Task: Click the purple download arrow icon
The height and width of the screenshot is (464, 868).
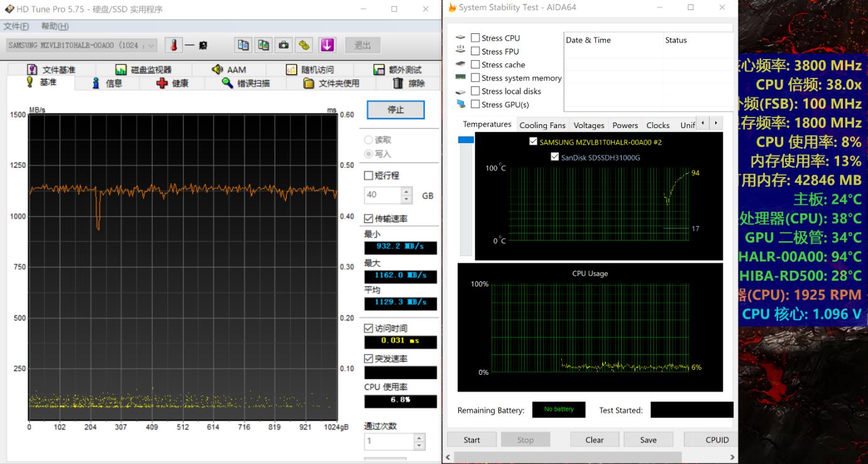Action: tap(327, 45)
